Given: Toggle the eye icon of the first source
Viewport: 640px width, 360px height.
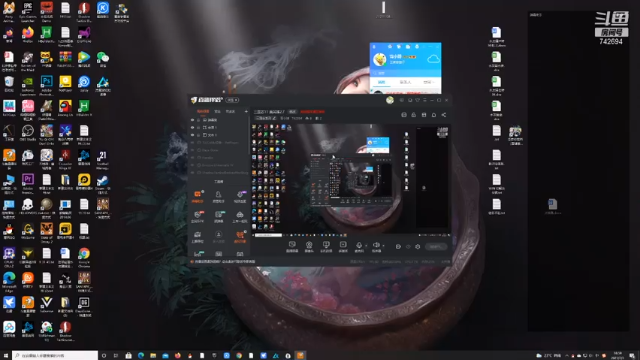Looking at the screenshot, I should 193,120.
